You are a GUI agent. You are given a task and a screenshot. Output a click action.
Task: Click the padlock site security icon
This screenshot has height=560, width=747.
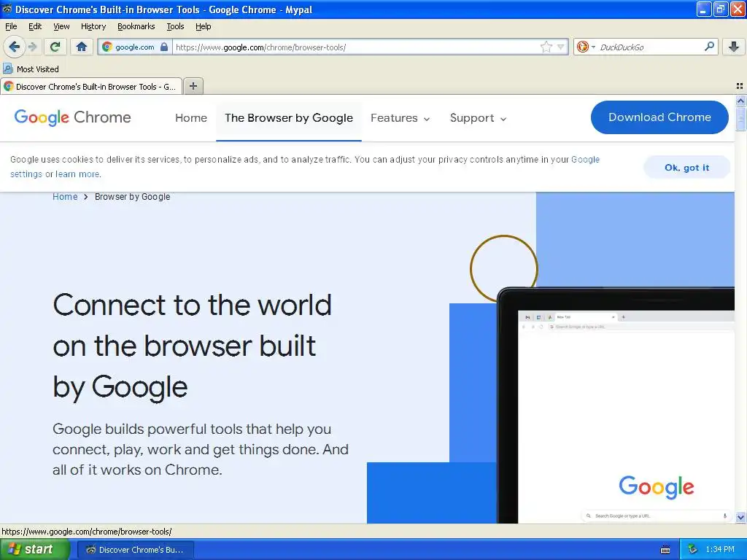pos(164,47)
